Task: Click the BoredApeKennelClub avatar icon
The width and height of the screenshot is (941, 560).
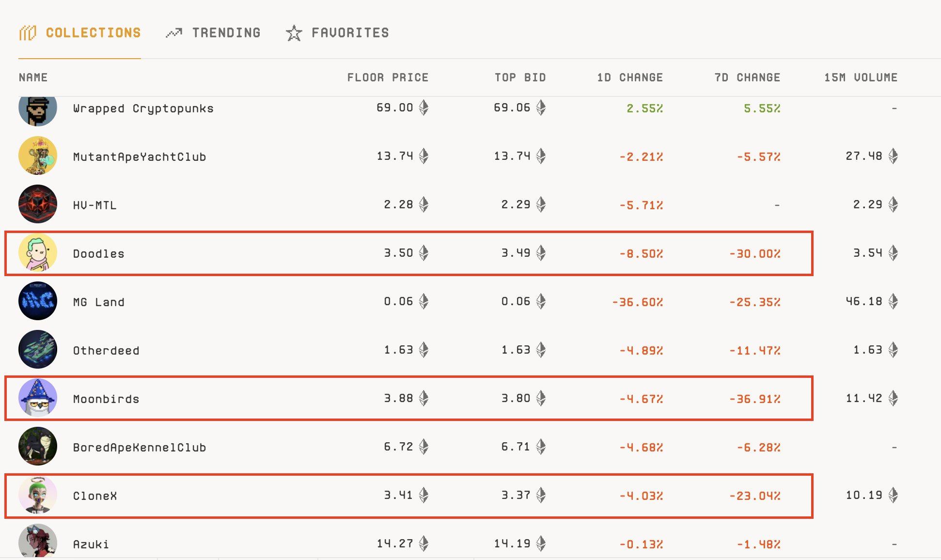Action: pos(38,446)
